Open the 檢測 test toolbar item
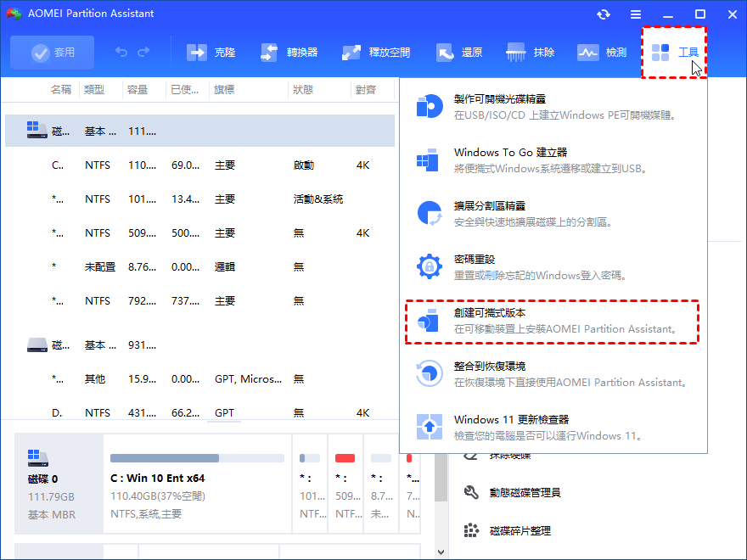747x560 pixels. 602,53
